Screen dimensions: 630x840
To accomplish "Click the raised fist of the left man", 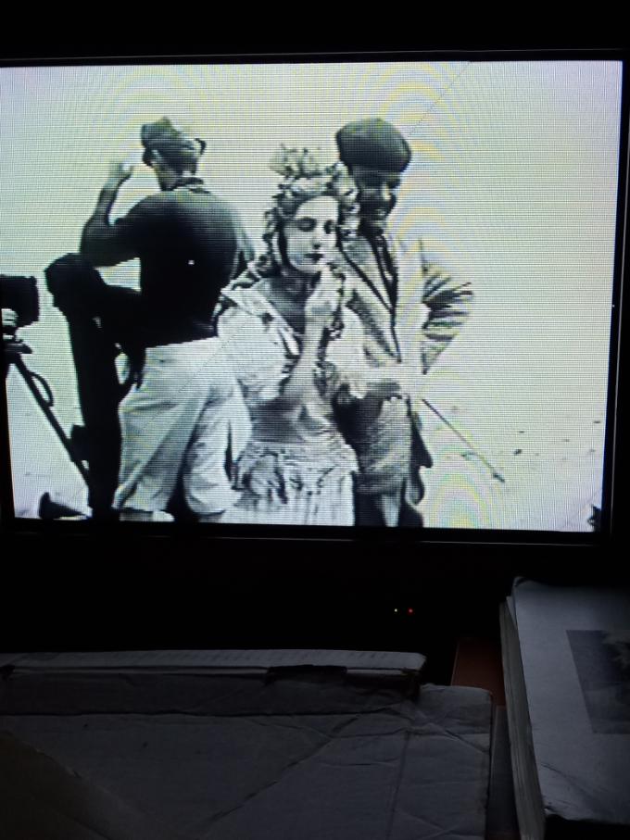I will [x=119, y=169].
